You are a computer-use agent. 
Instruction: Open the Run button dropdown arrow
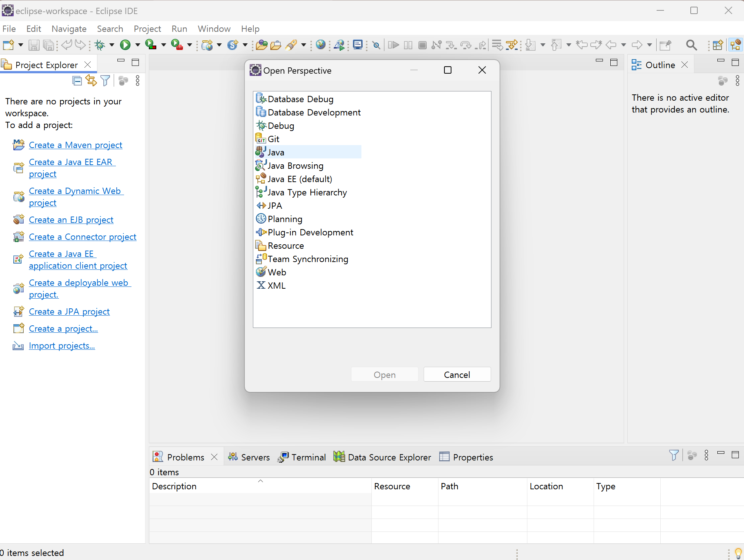click(137, 45)
